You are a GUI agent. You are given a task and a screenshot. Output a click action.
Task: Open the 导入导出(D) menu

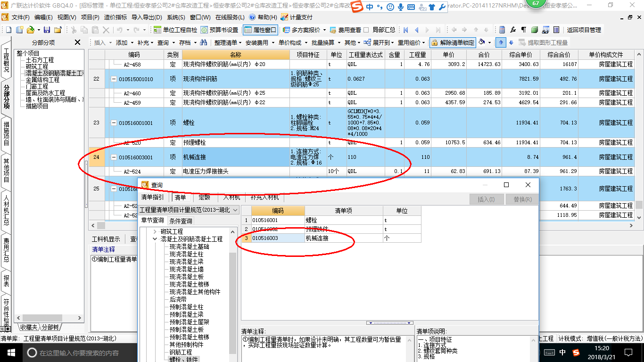click(x=147, y=17)
